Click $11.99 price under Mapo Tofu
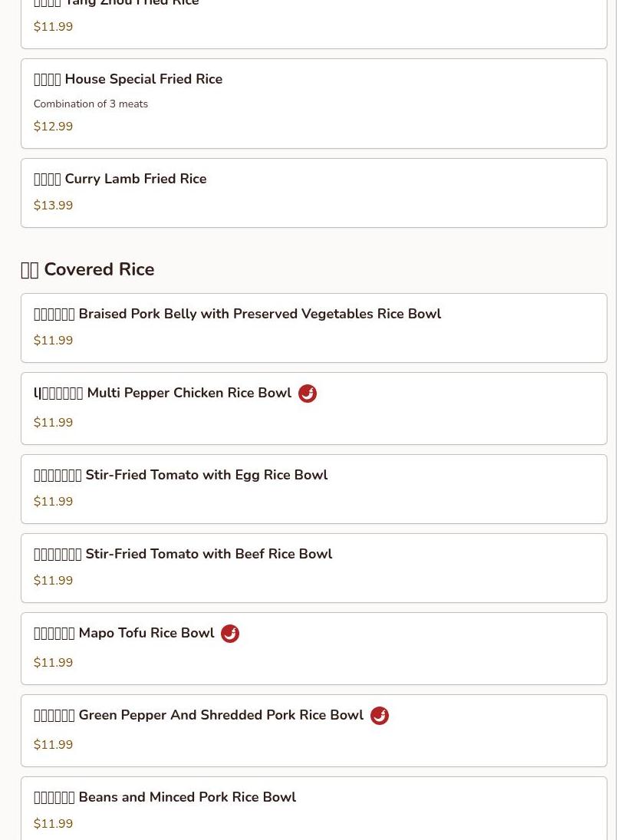 point(53,663)
